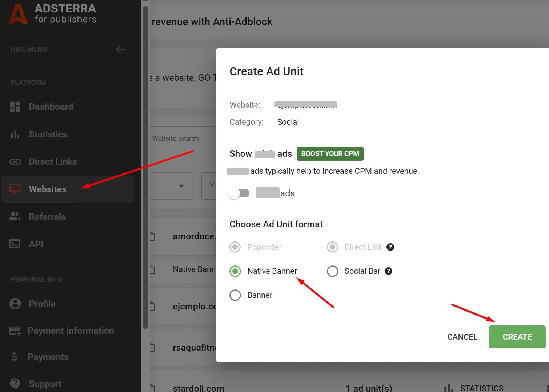Click the STATISTICS link for stardoll.com
Viewport: 549px width, 392px height.
pyautogui.click(x=482, y=388)
